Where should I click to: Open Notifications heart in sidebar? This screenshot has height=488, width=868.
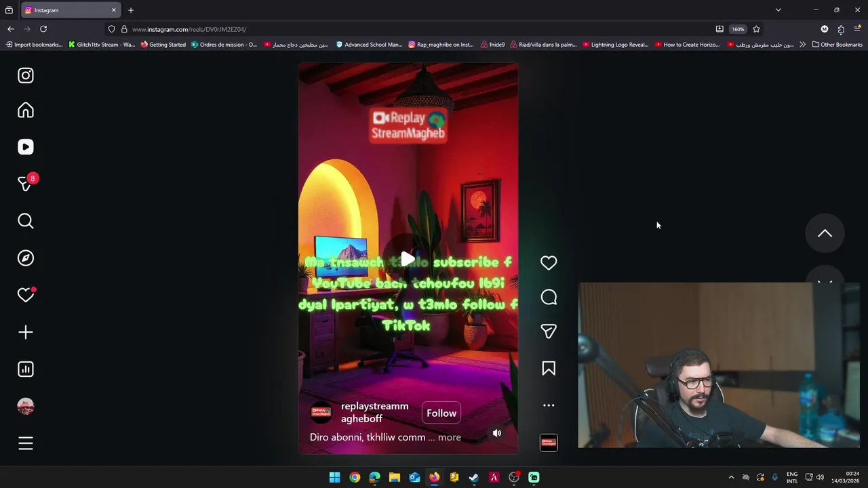click(26, 295)
